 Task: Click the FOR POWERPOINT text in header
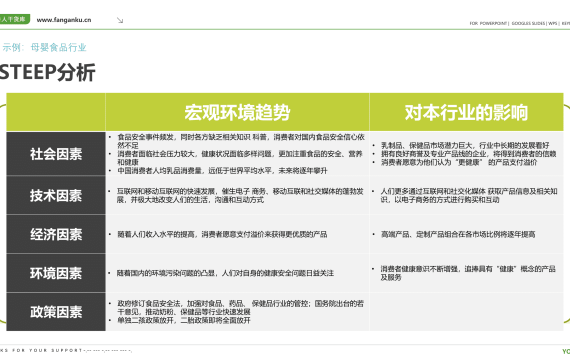[488, 23]
